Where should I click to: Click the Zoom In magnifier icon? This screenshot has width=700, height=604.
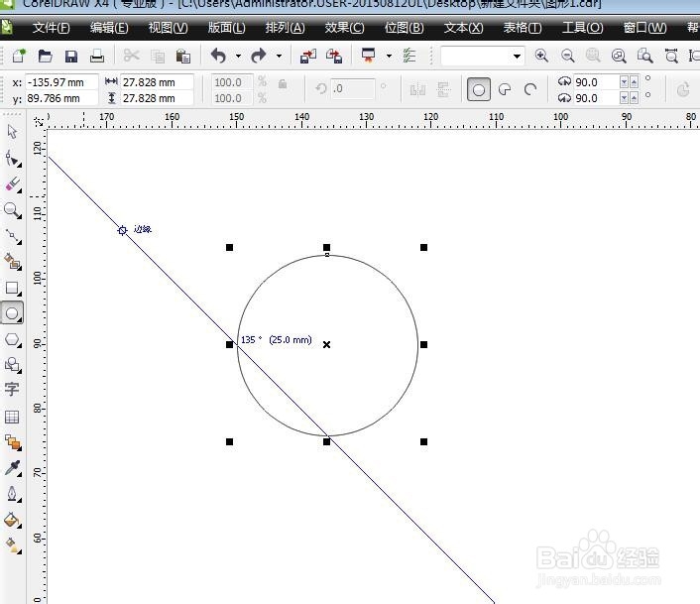(541, 56)
